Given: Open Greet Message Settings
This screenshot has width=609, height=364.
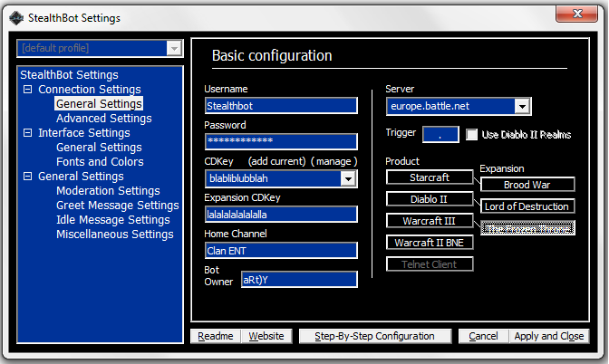Looking at the screenshot, I should click(x=117, y=206).
